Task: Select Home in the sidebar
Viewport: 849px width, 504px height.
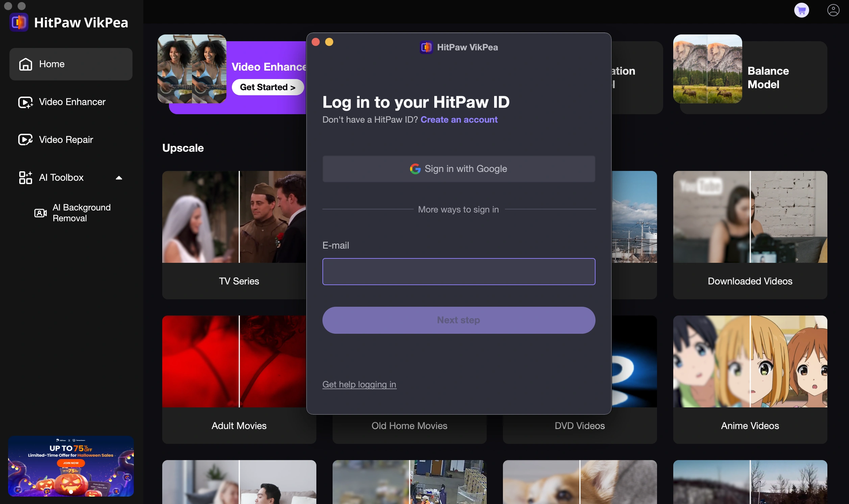Action: [x=71, y=64]
